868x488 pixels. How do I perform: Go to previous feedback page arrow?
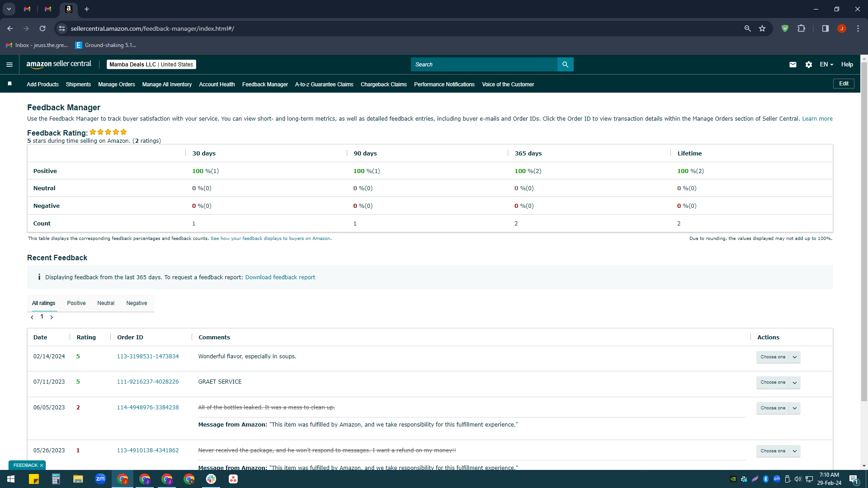tap(32, 317)
